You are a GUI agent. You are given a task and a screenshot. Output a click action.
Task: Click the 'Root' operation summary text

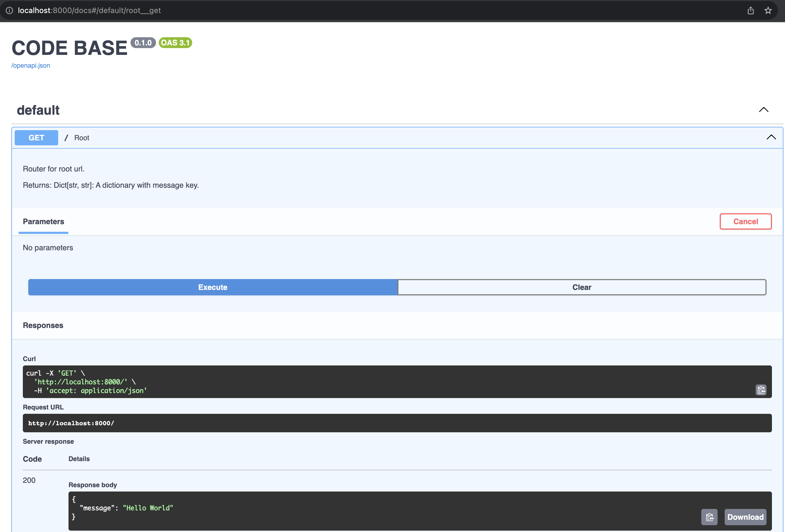click(x=82, y=138)
